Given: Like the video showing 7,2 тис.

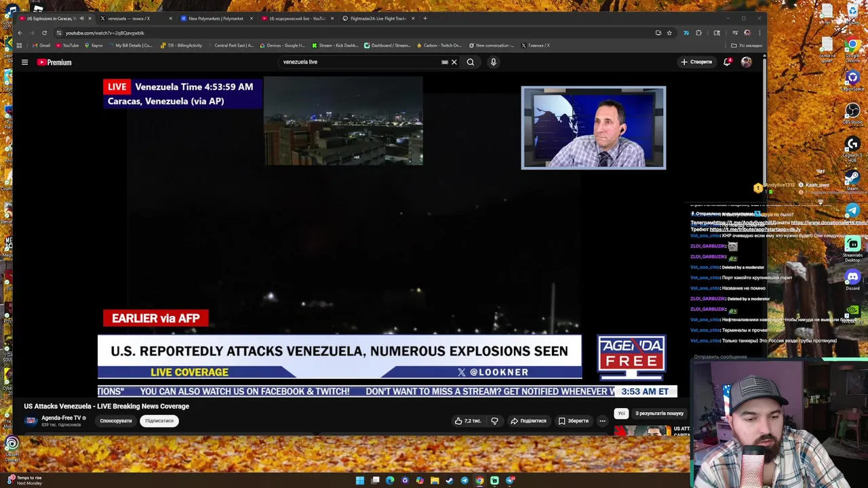Looking at the screenshot, I should 467,421.
